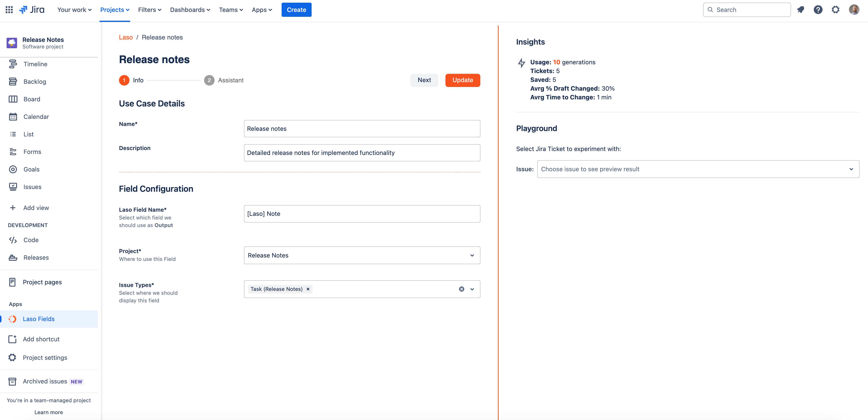
Task: Open settings gear in top bar
Action: click(x=835, y=10)
